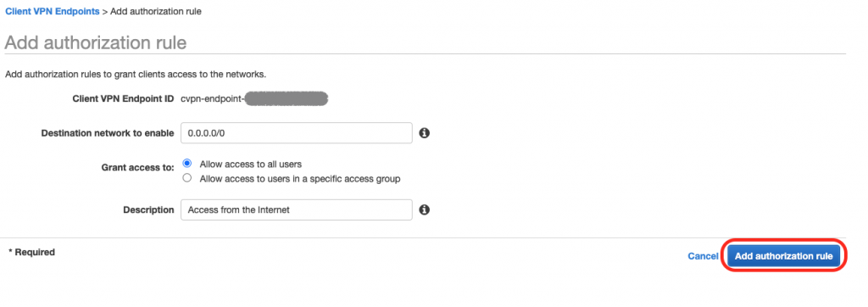Image resolution: width=868 pixels, height=307 pixels.
Task: Click the large 'Add authorization rule' page heading
Action: pyautogui.click(x=96, y=42)
